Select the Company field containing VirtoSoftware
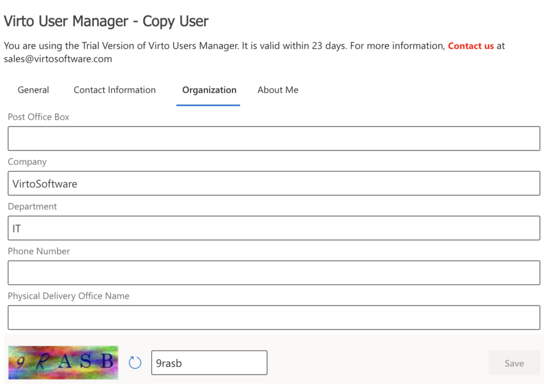The width and height of the screenshot is (555, 392). (274, 183)
